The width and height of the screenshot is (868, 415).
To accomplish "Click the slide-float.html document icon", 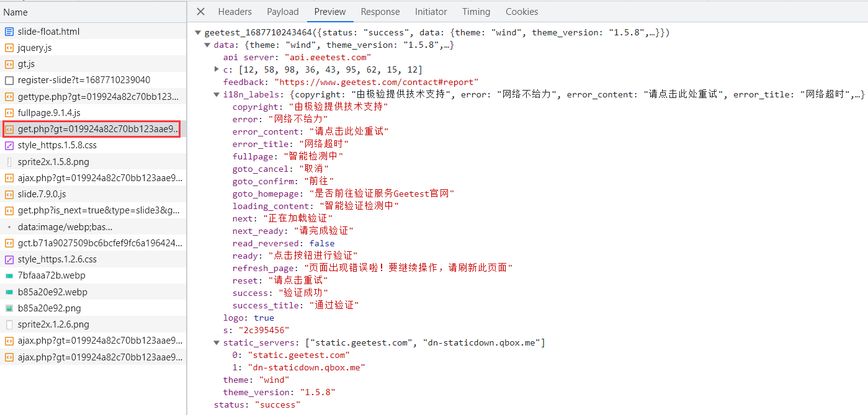I will click(x=9, y=32).
